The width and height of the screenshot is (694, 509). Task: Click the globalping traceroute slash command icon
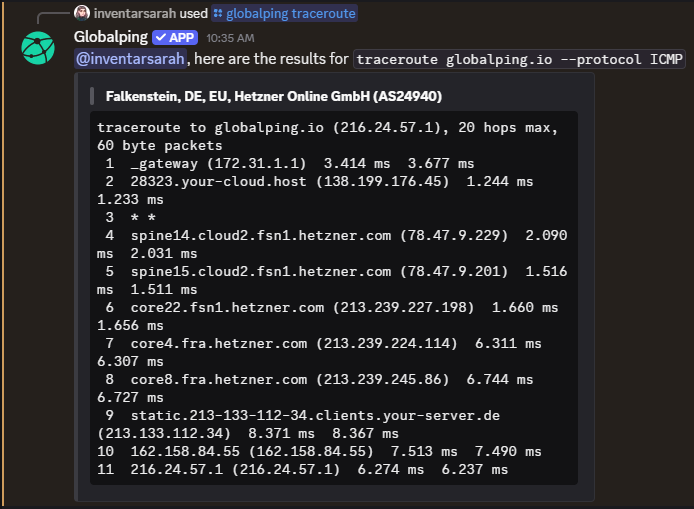[x=218, y=13]
